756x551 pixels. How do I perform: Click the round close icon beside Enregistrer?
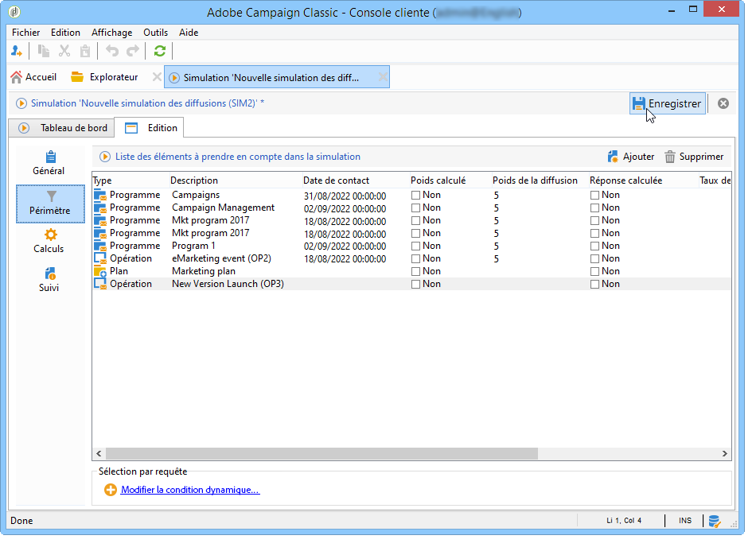tap(723, 103)
